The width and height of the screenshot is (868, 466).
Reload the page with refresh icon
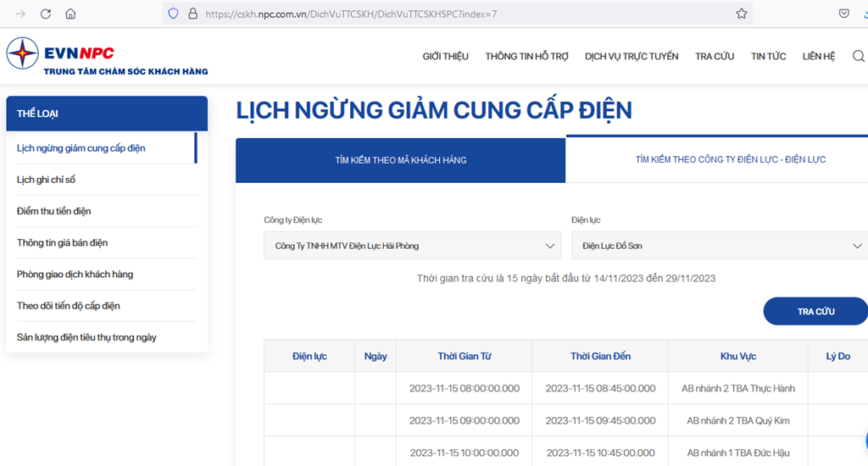click(46, 14)
